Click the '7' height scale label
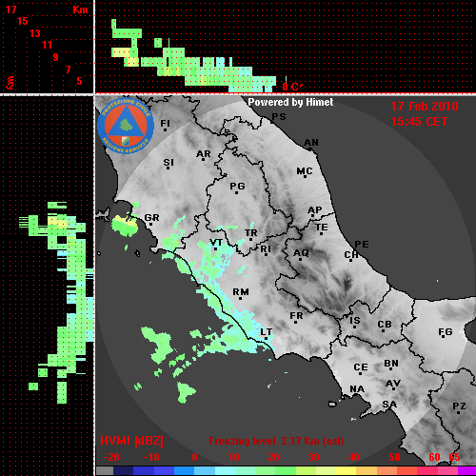This screenshot has width=476, height=476. coord(68,69)
